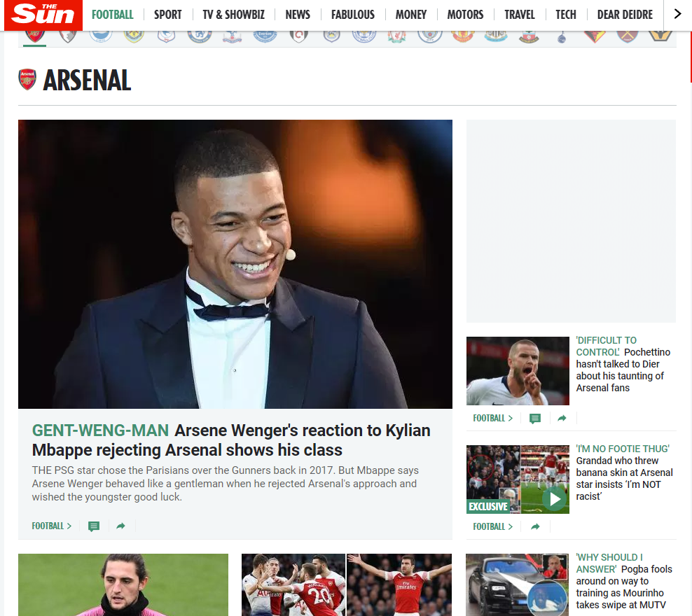The width and height of the screenshot is (692, 616).
Task: Share the banana skin grandad article
Action: (535, 526)
